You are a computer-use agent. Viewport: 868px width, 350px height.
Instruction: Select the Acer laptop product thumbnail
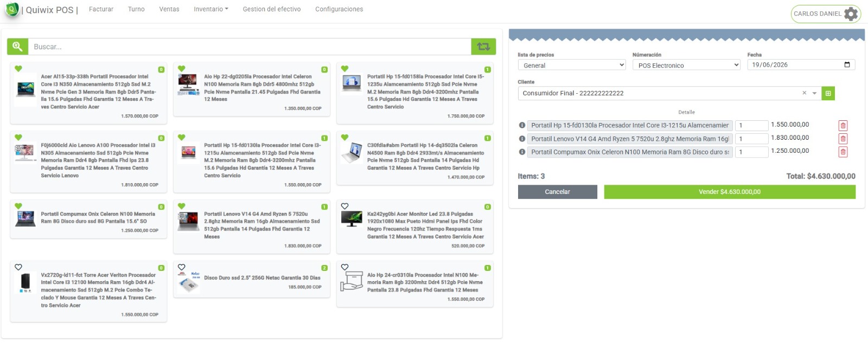(x=26, y=88)
